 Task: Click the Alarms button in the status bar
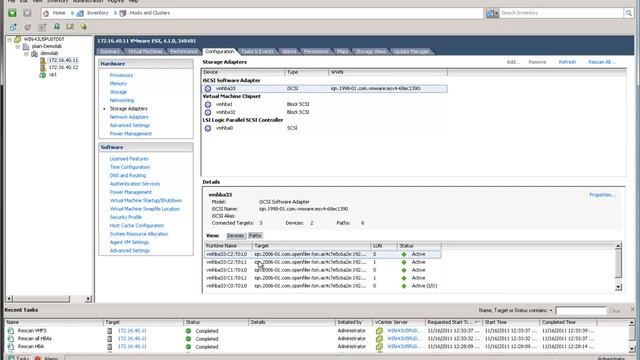pos(46,358)
